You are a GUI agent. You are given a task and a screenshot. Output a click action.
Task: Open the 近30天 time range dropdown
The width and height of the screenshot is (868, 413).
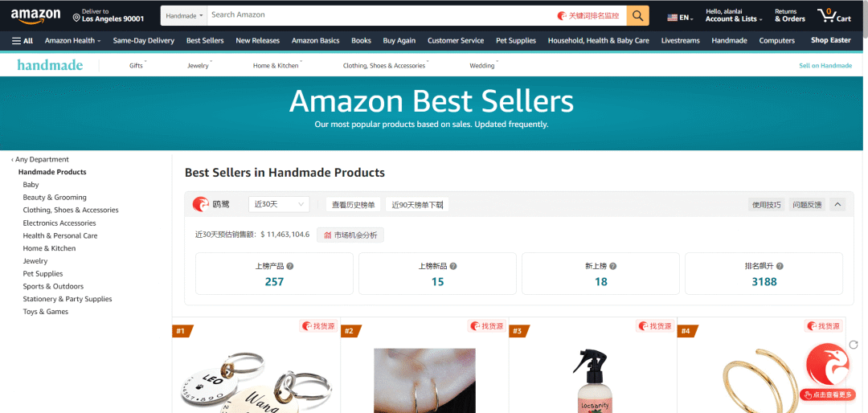[279, 204]
